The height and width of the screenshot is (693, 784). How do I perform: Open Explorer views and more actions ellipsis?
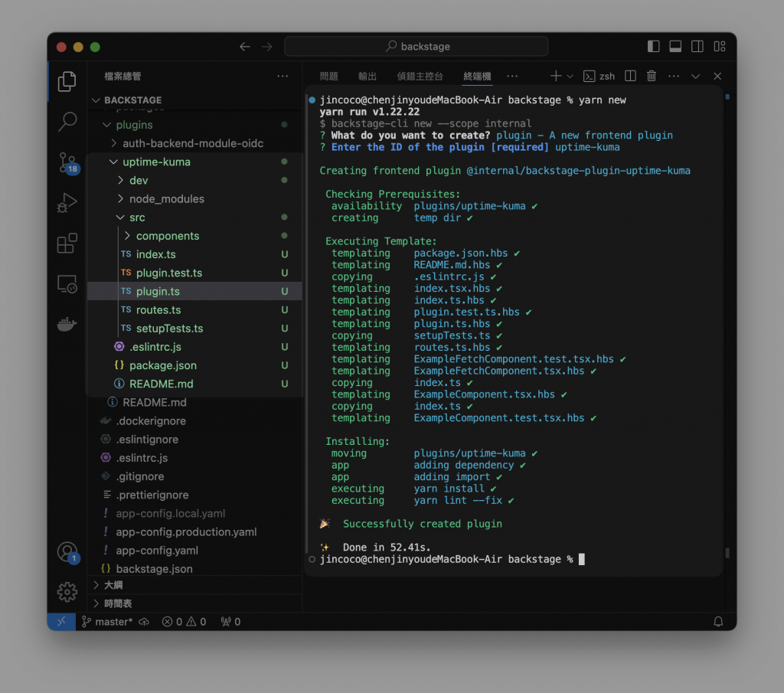pos(283,76)
